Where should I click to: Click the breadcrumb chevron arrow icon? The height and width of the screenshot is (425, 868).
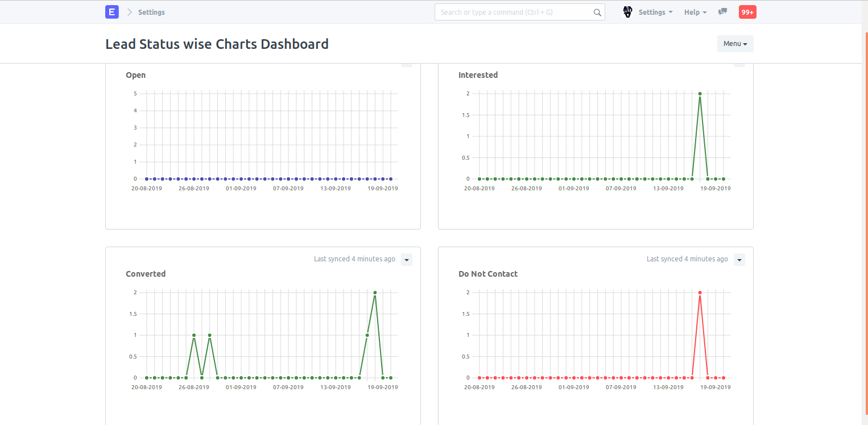[130, 12]
